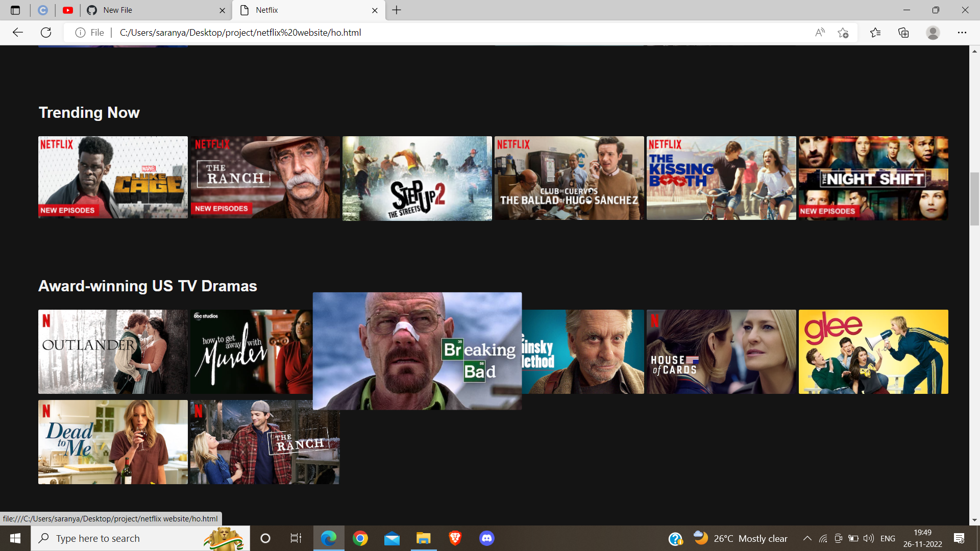Open Discord from the taskbar

[487, 538]
